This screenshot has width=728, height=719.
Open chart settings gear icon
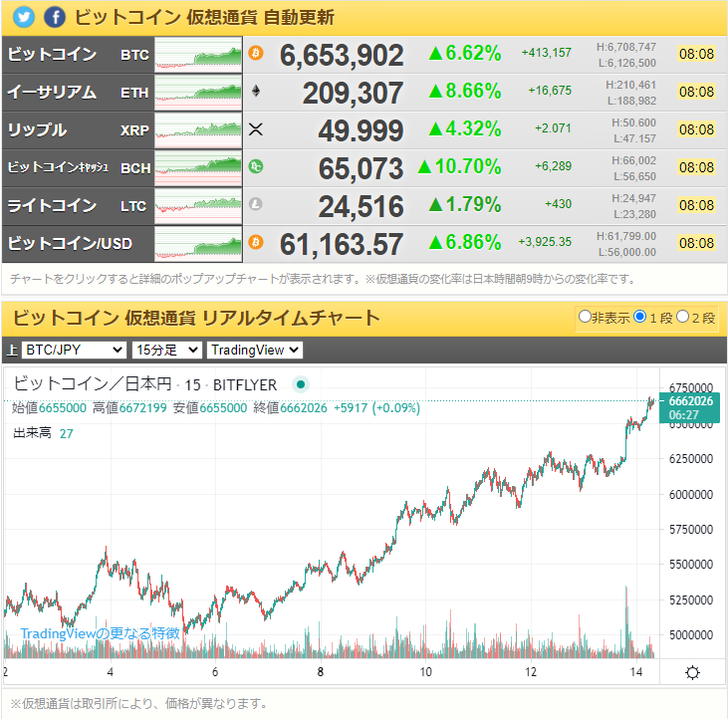pyautogui.click(x=692, y=672)
